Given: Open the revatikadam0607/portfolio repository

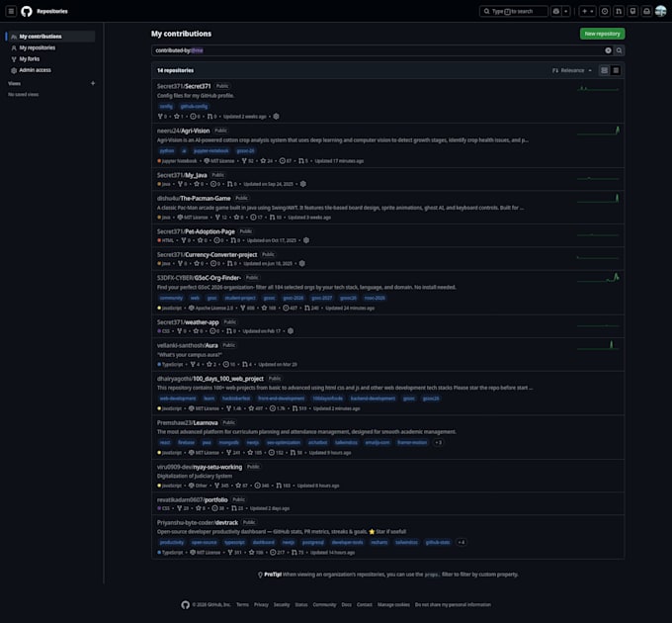Looking at the screenshot, I should (x=192, y=500).
